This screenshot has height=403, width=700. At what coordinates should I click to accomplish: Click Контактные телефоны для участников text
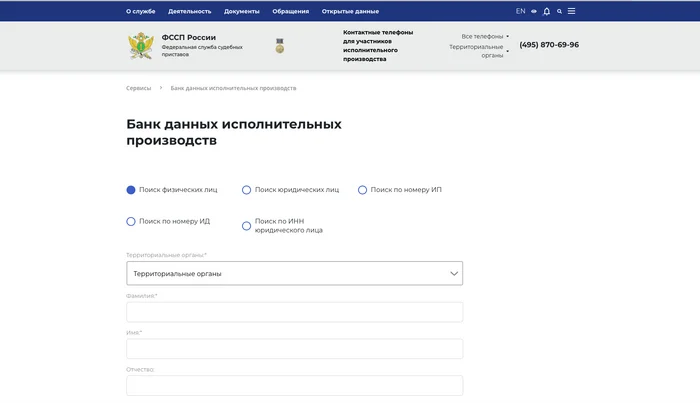tap(378, 46)
